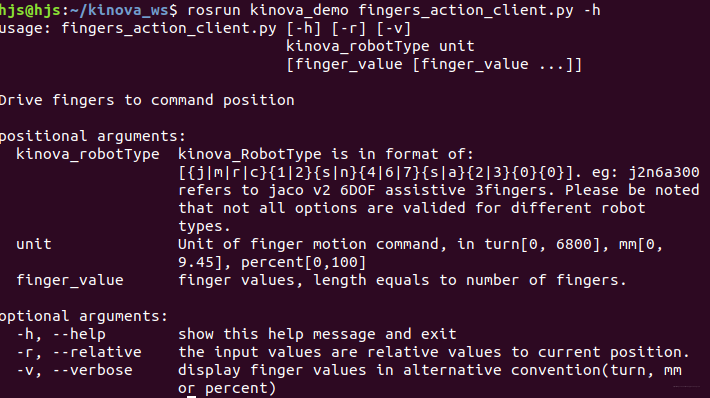Click the 'optional arguments:' heading

84,316
